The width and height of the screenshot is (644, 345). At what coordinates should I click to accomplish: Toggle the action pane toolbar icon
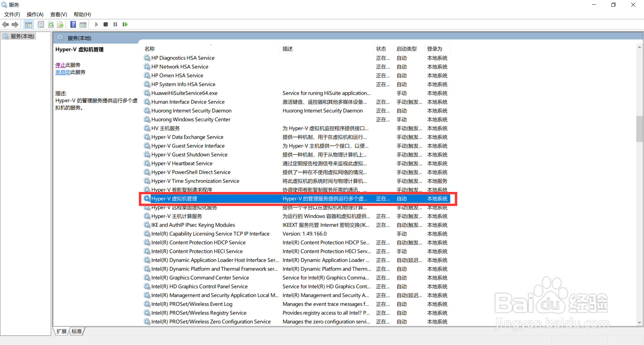[83, 24]
